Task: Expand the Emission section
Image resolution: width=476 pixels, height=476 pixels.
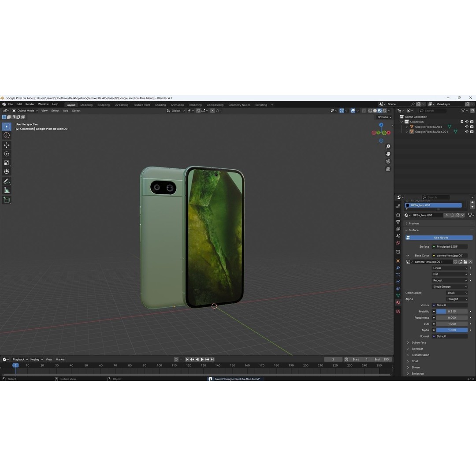Action: pyautogui.click(x=417, y=374)
